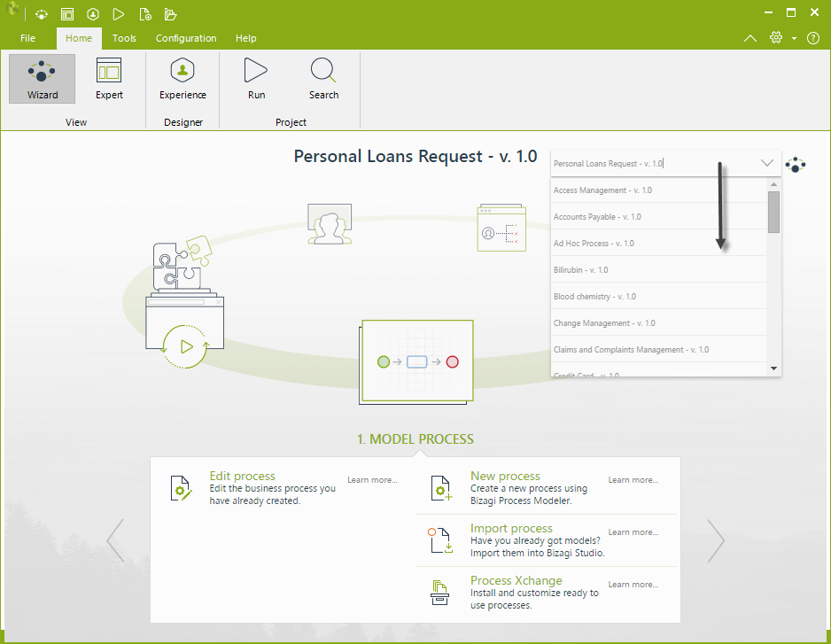
Task: Select Change Management - v. 1.0
Action: coord(659,322)
